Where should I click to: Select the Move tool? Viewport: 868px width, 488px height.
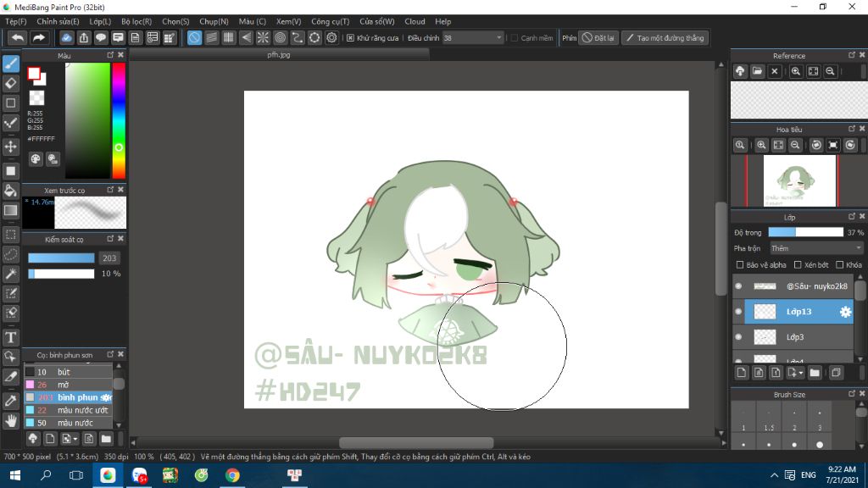coord(10,147)
